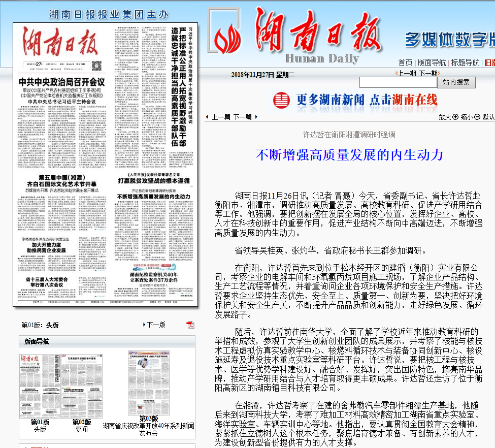Click 放大 to enlarge text
Screen dimensions: 495x448
coord(445,117)
